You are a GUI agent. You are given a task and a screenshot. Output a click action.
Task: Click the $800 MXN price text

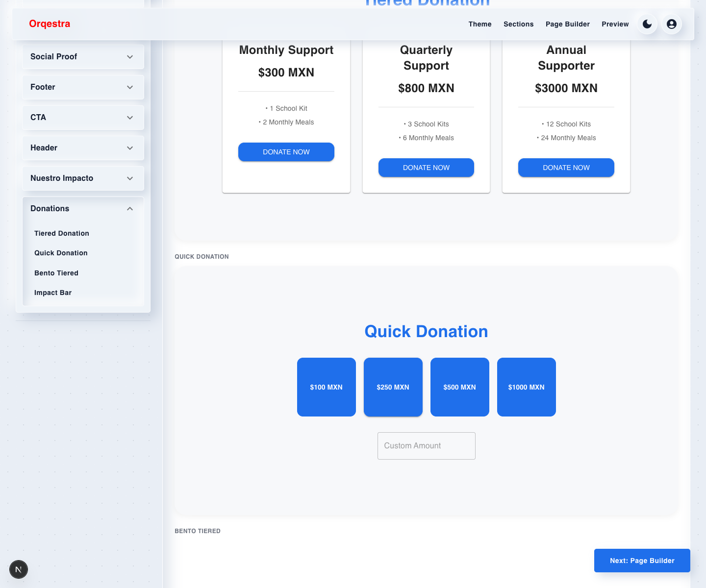(426, 88)
